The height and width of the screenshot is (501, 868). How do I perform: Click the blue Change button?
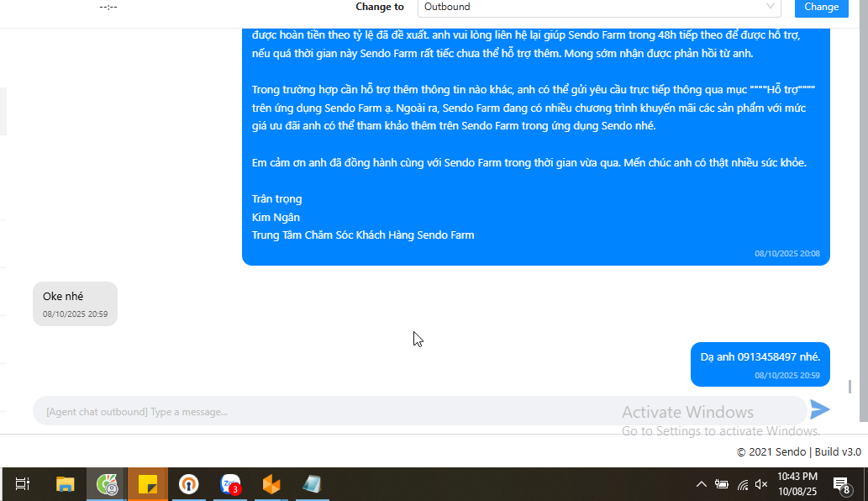tap(822, 8)
